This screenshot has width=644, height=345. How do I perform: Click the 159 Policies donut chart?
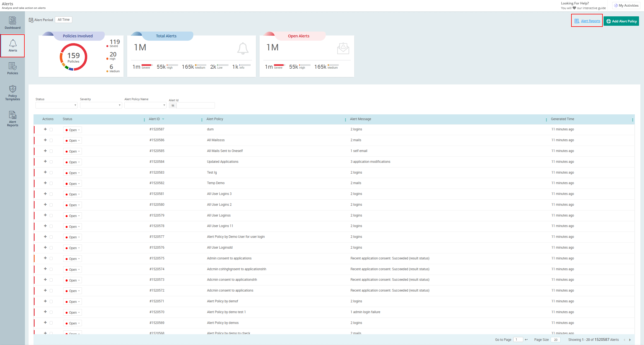pos(73,57)
